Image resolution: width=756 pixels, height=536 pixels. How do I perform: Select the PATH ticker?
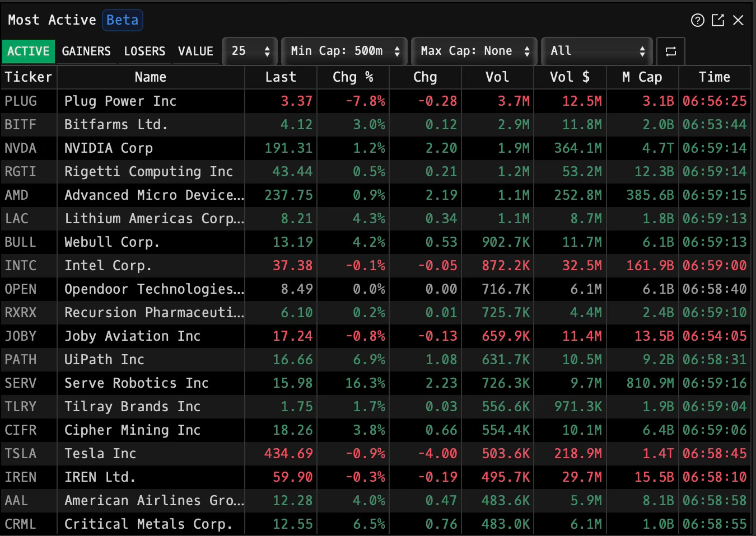(x=21, y=360)
